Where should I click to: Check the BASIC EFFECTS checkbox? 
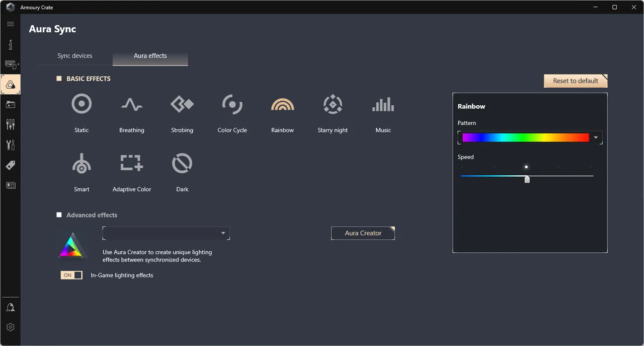59,79
